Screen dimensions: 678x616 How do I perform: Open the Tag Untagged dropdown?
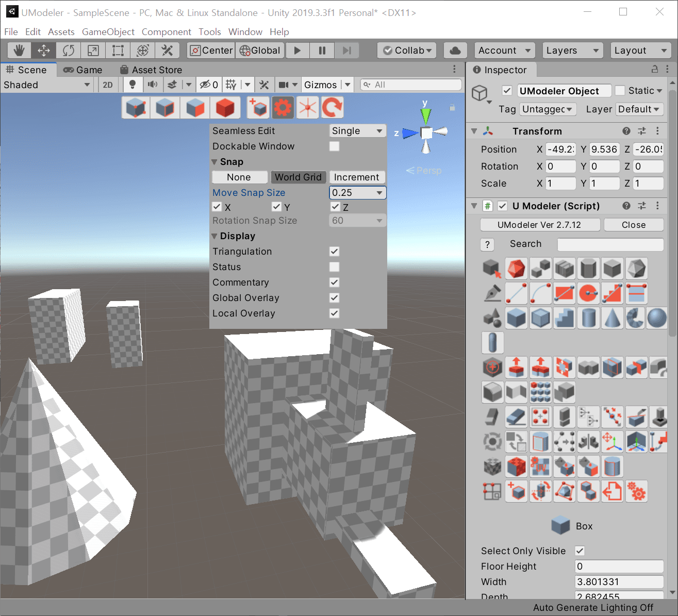point(548,109)
